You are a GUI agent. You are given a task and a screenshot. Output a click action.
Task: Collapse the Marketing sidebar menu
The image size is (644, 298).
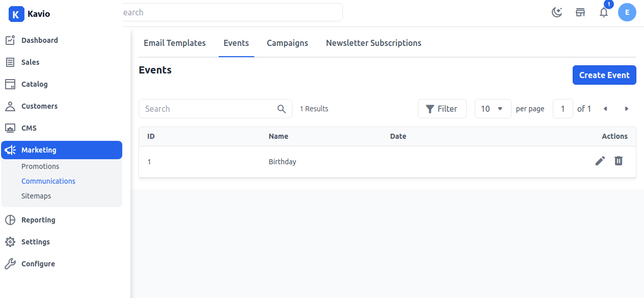pos(62,150)
